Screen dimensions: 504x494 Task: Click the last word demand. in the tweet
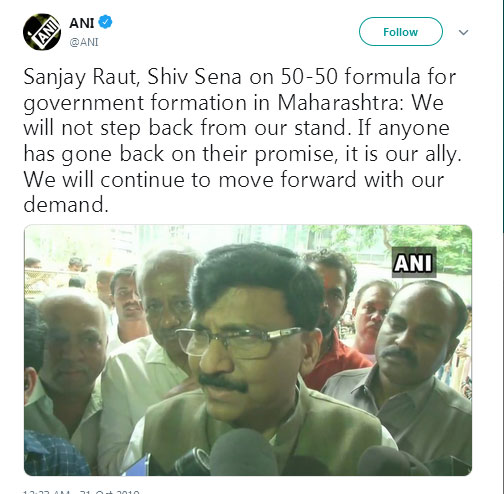pos(66,204)
